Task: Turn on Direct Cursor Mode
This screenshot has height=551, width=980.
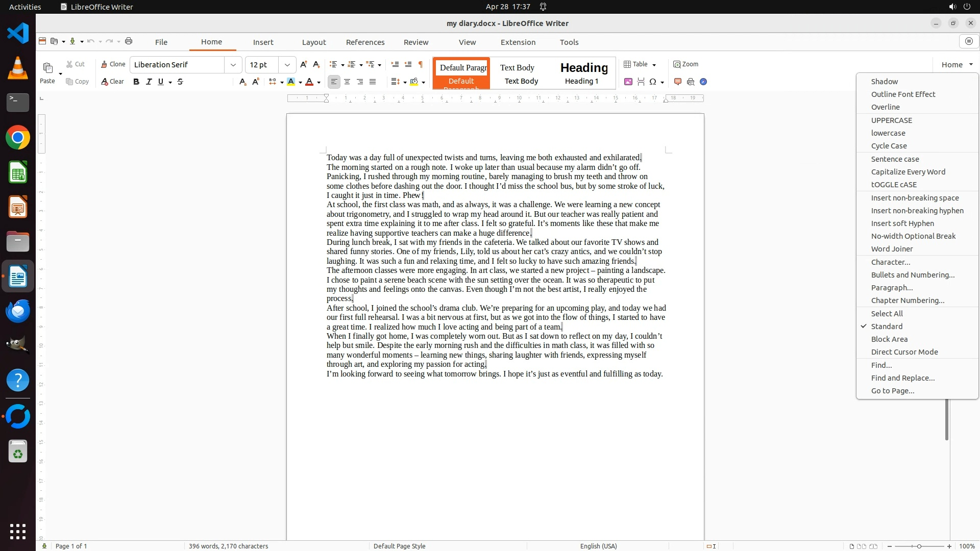Action: tap(904, 352)
